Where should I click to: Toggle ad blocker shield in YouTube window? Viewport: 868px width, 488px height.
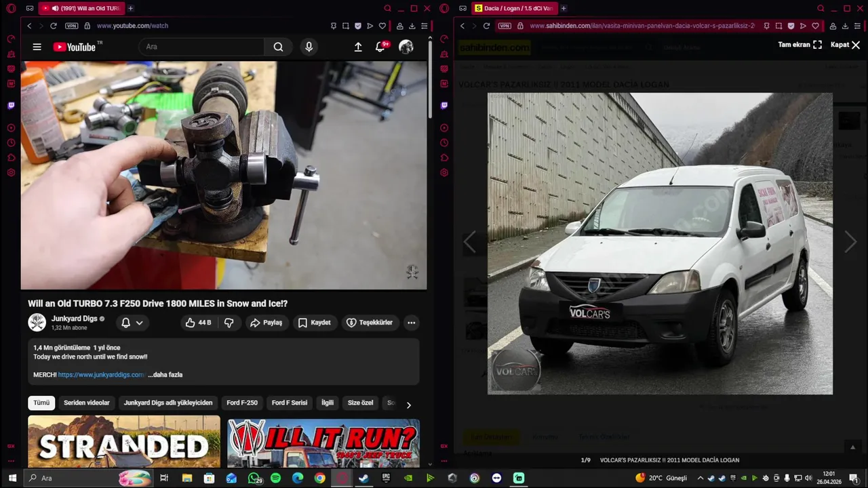pyautogui.click(x=358, y=26)
